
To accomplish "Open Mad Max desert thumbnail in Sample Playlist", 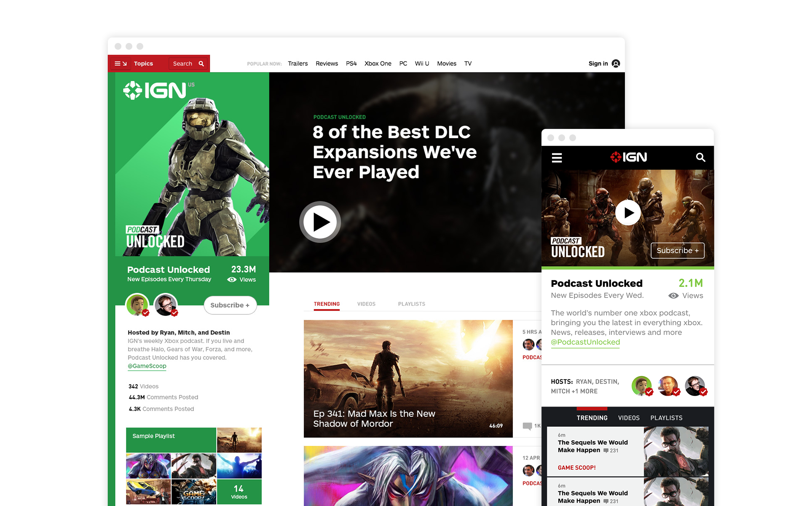I will coord(239,440).
